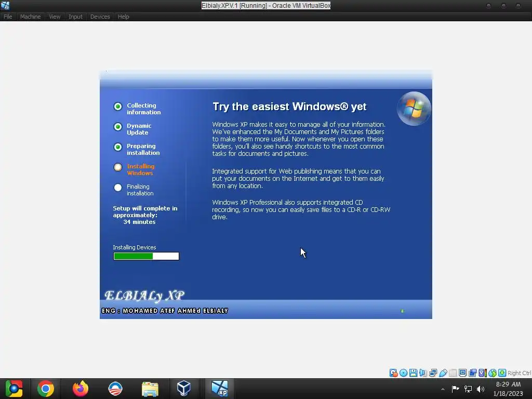
Task: Show hidden tray icons arrow
Action: pyautogui.click(x=443, y=389)
